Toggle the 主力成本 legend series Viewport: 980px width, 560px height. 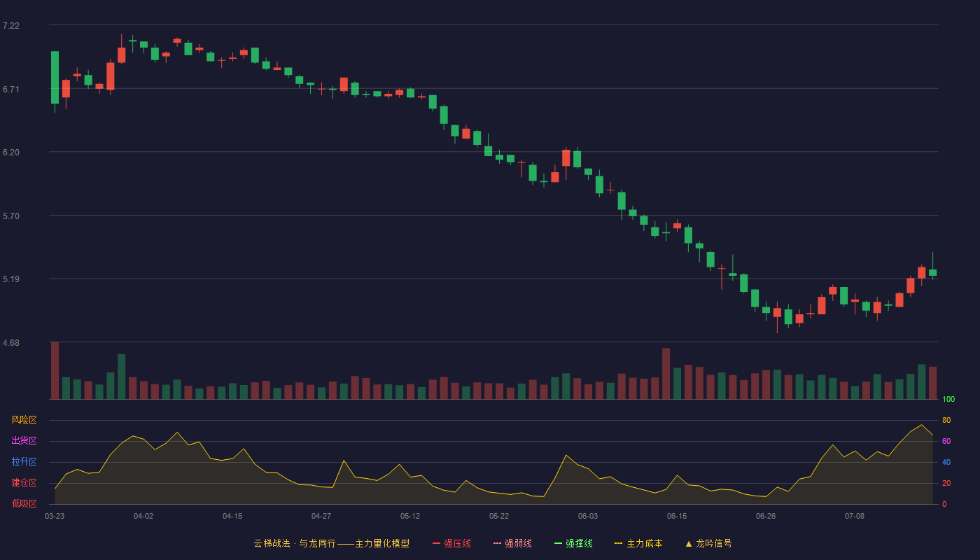[x=638, y=543]
